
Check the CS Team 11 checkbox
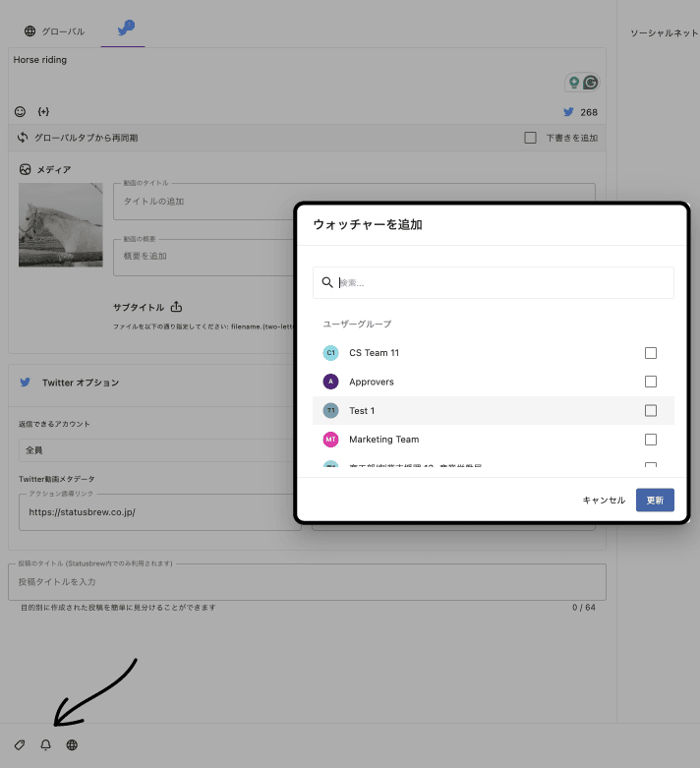pyautogui.click(x=650, y=353)
